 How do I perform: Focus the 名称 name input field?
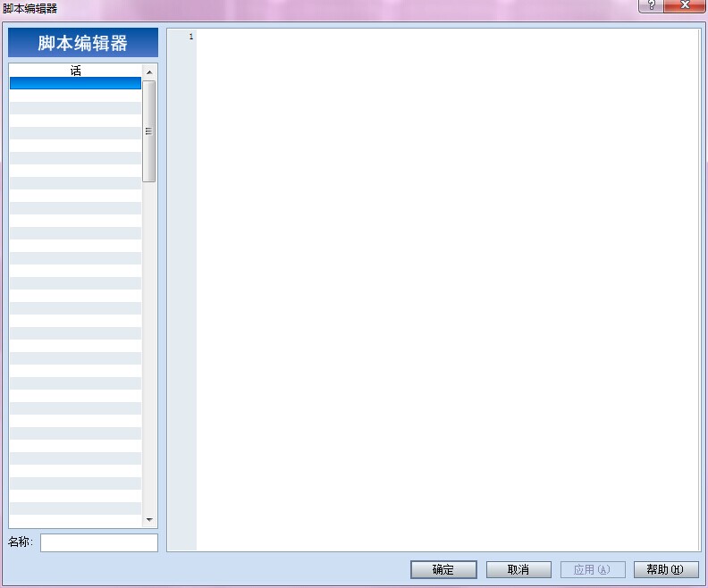tap(99, 542)
